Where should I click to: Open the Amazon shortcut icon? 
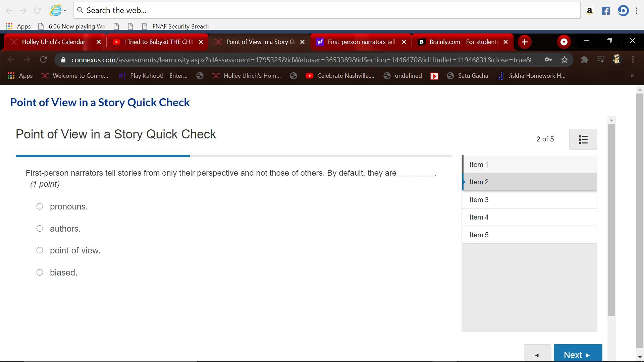pyautogui.click(x=589, y=11)
